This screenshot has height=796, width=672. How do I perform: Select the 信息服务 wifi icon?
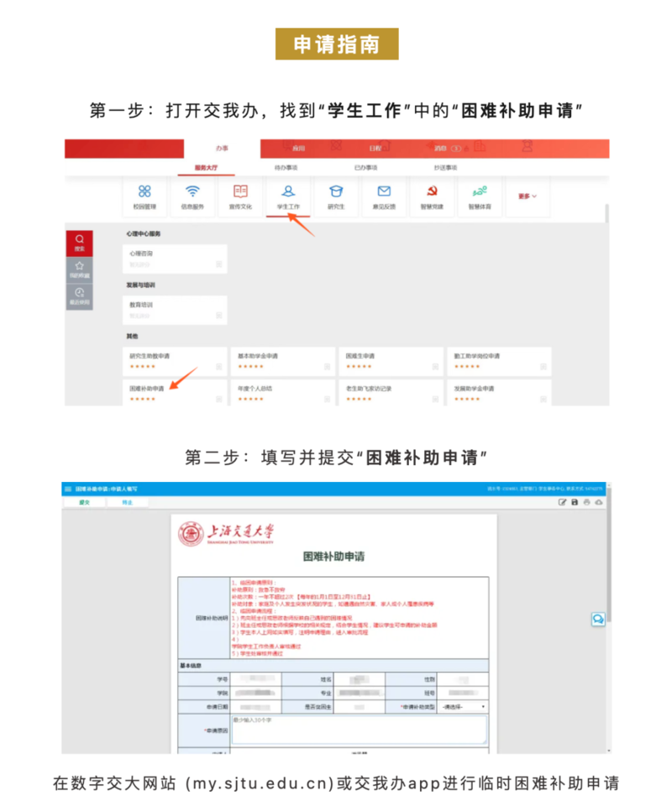coord(192,196)
